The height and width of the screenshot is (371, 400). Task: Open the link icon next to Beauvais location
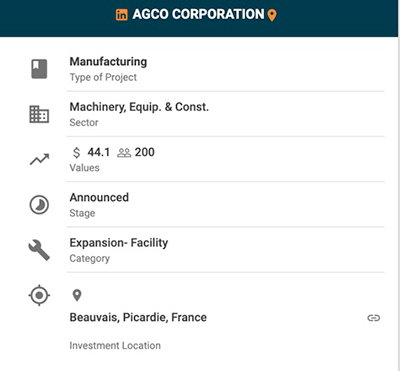374,318
